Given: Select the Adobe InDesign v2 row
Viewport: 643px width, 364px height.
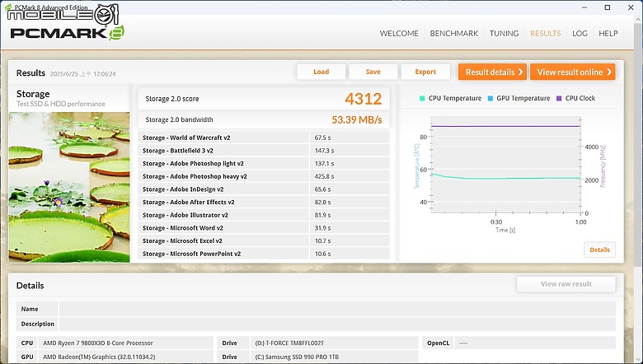Looking at the screenshot, I should [x=264, y=189].
